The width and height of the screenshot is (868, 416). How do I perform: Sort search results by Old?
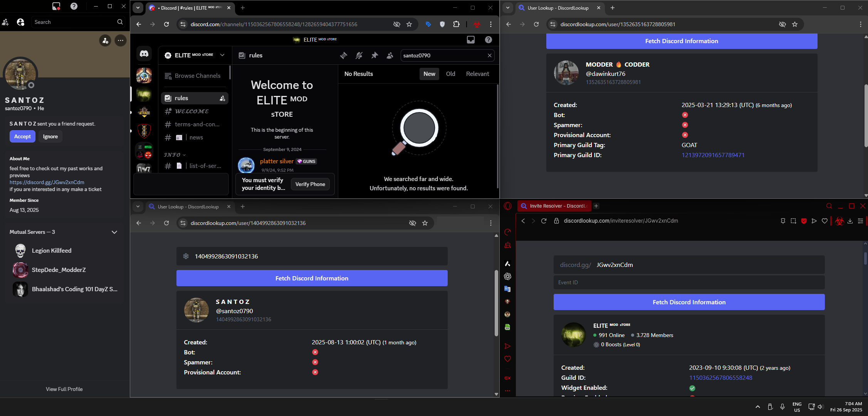pyautogui.click(x=450, y=74)
